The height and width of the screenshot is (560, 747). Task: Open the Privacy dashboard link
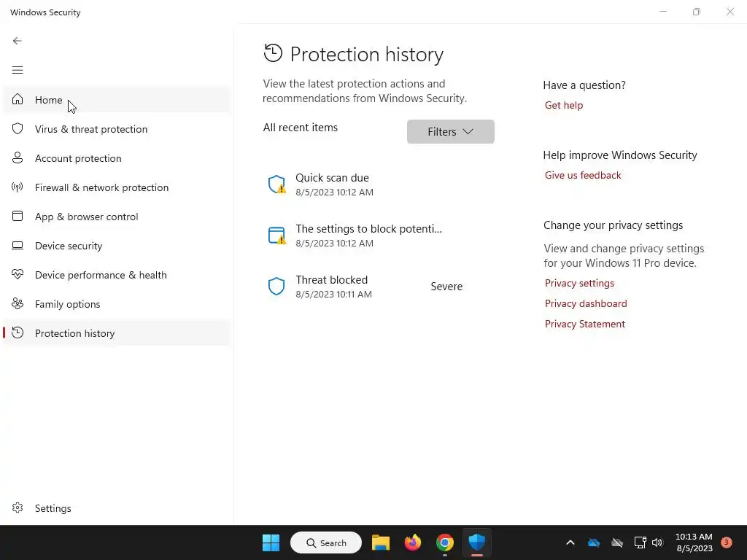(586, 303)
